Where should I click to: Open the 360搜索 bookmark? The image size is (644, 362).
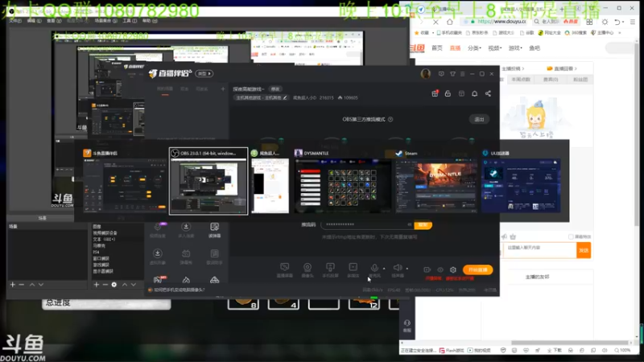pos(576,33)
